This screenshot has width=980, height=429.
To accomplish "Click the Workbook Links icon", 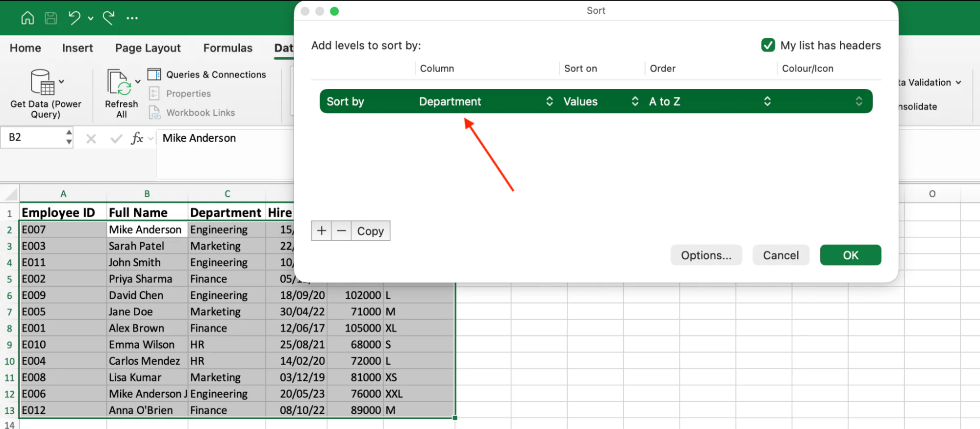I will pos(154,112).
